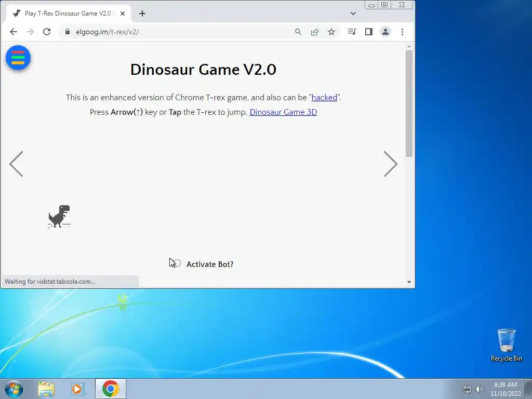Click the page scrollbar up arrow

pos(409,46)
